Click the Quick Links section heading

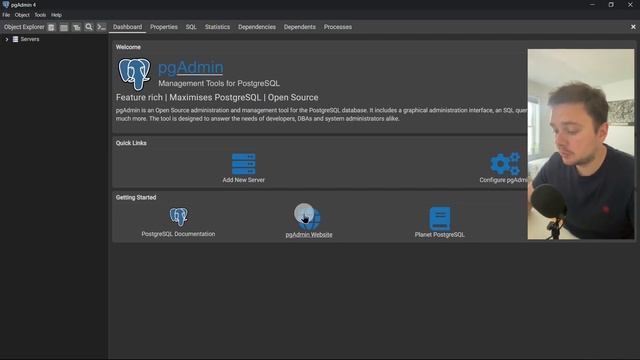point(131,143)
